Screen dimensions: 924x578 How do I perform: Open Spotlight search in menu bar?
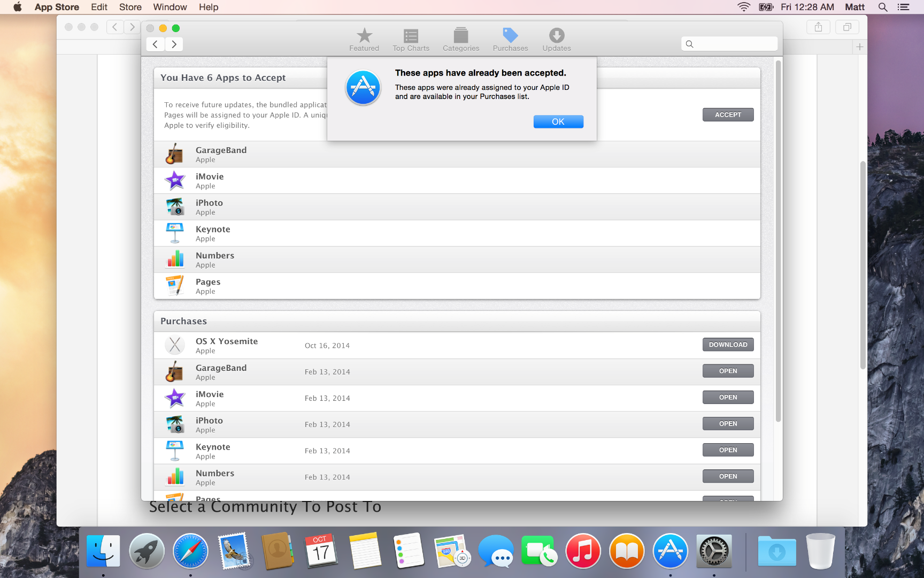883,7
